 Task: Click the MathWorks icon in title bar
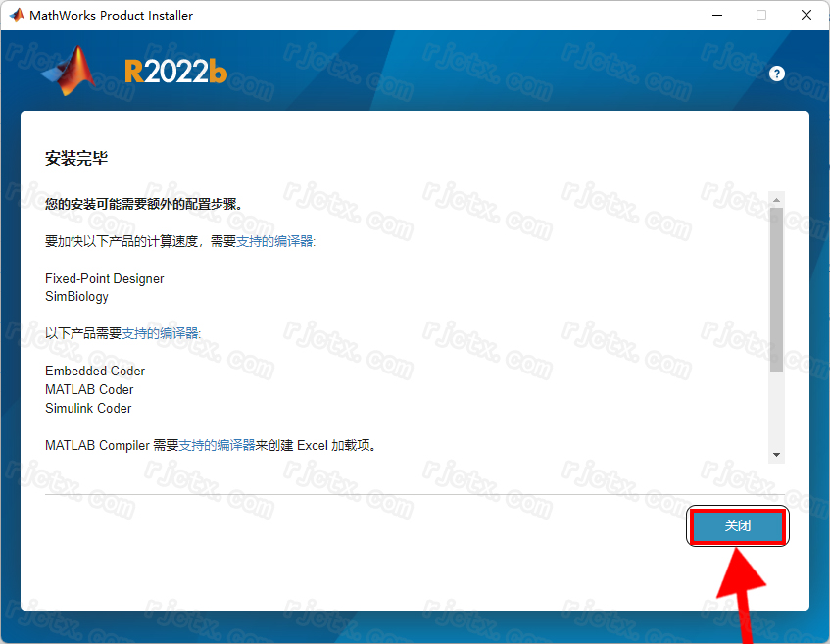pos(17,15)
